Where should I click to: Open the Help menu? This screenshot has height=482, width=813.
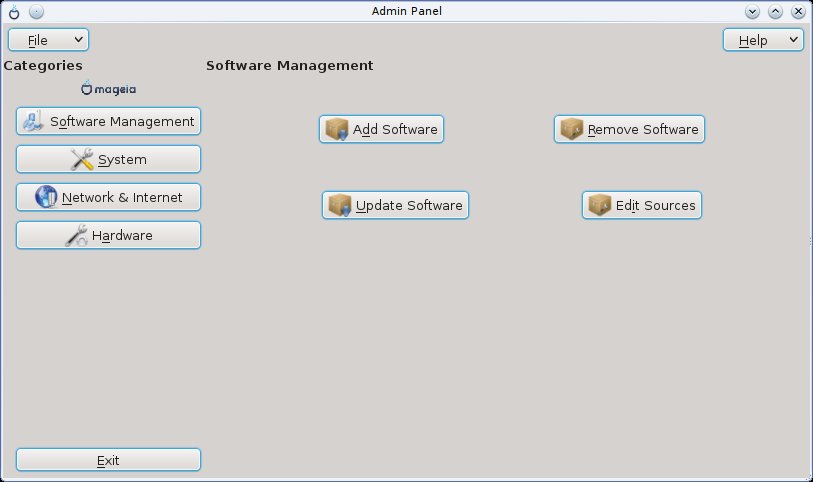pos(763,40)
